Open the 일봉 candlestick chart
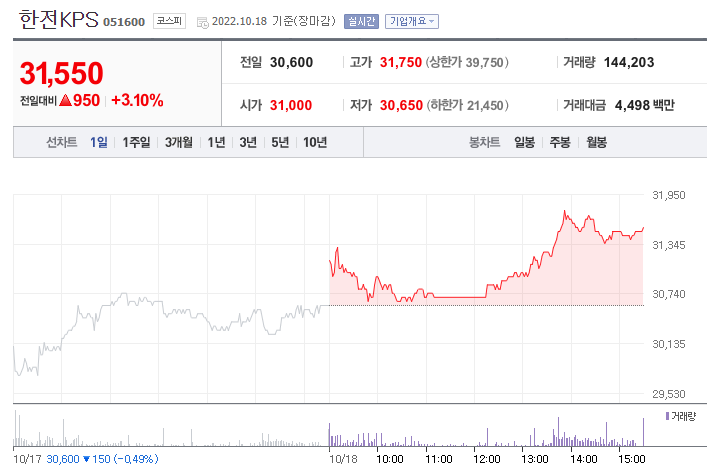Screen dimensions: 707x476 pyautogui.click(x=524, y=142)
